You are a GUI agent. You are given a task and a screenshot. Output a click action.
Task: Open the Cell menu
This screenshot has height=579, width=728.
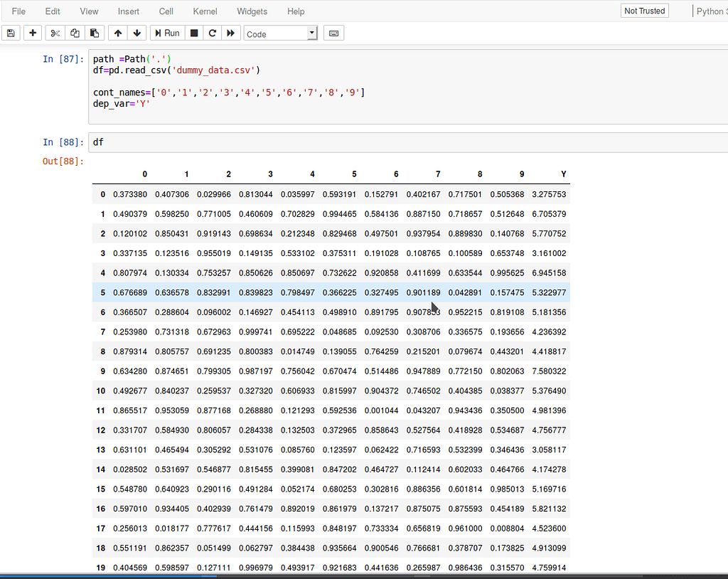click(x=166, y=11)
